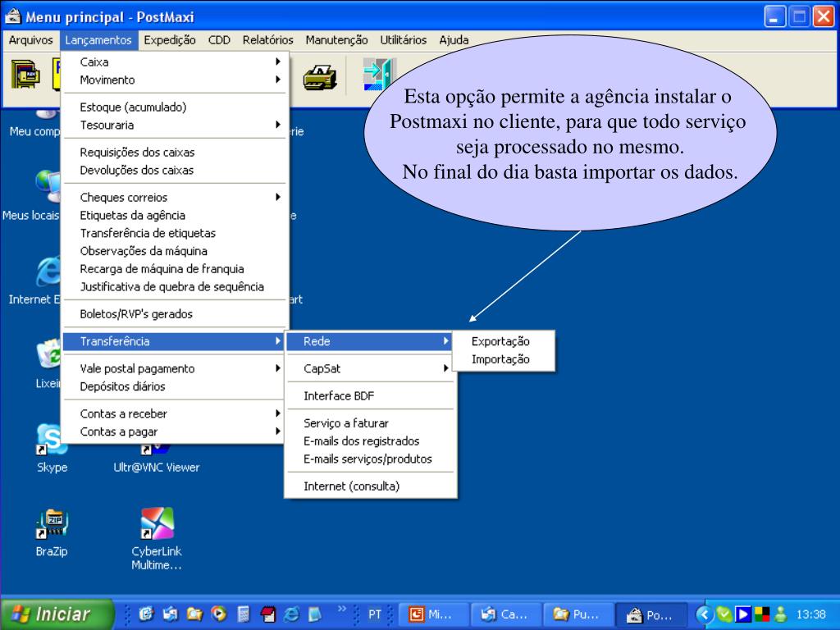Select Estoque (acumulado) menu entry
840x630 pixels.
coord(174,107)
